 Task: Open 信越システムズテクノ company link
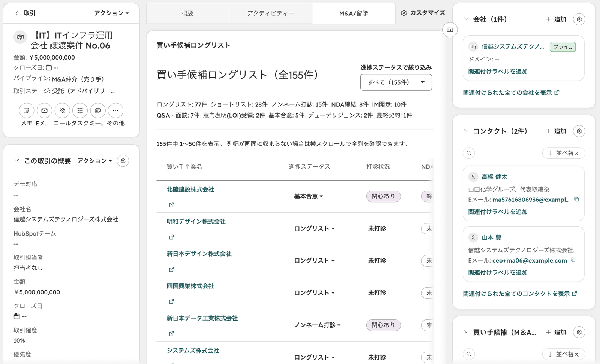click(513, 46)
